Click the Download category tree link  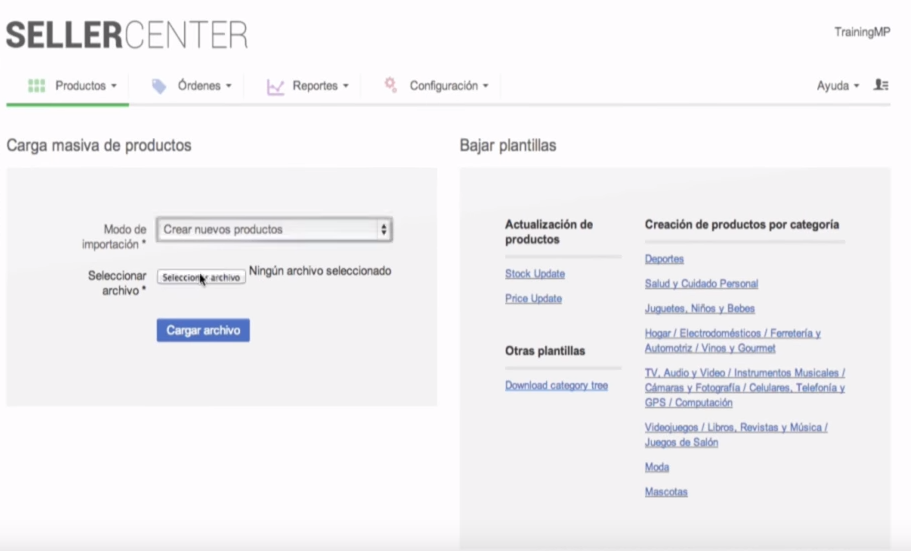556,385
